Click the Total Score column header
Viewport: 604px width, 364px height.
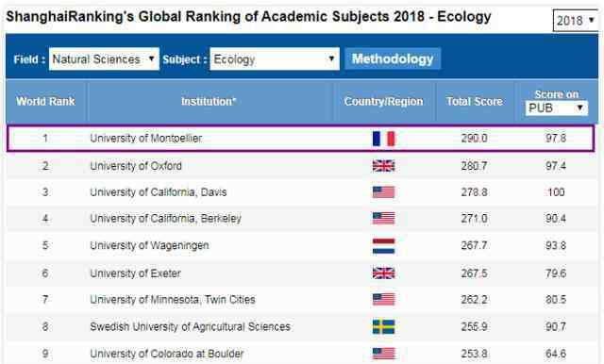(x=475, y=102)
